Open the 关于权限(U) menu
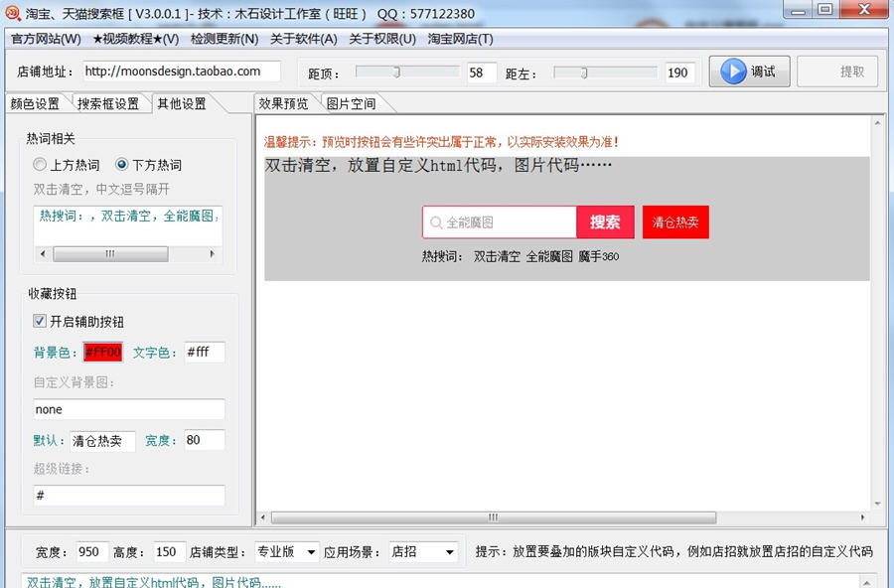This screenshot has height=588, width=894. [x=382, y=39]
